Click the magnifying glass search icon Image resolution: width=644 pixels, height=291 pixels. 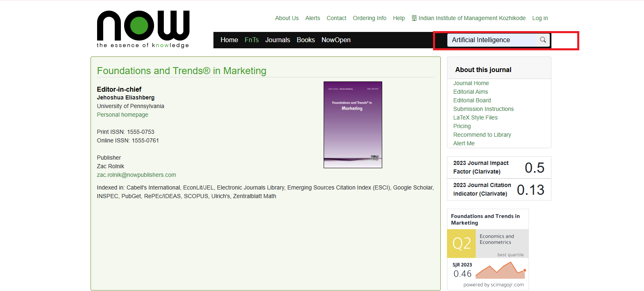point(543,40)
